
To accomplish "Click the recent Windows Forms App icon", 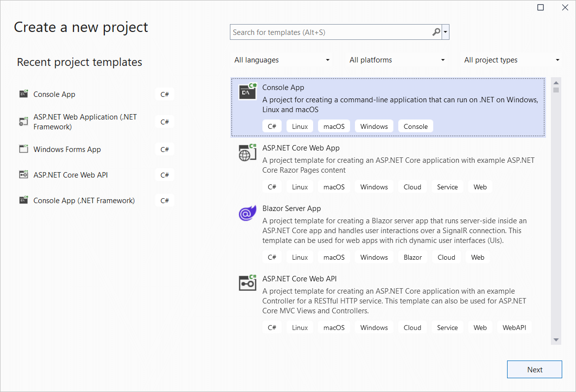I will click(24, 149).
